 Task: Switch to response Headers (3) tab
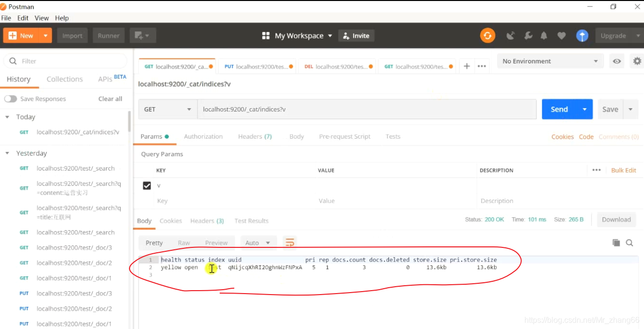pos(207,221)
